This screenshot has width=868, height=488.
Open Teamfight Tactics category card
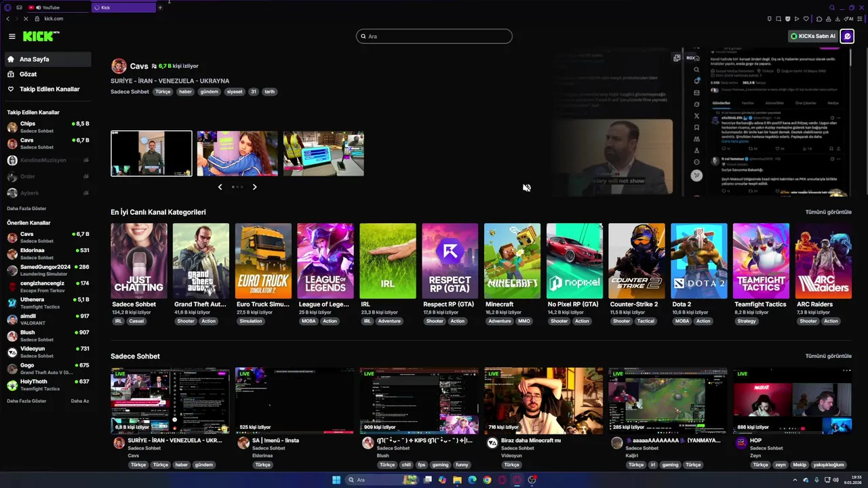pos(761,261)
